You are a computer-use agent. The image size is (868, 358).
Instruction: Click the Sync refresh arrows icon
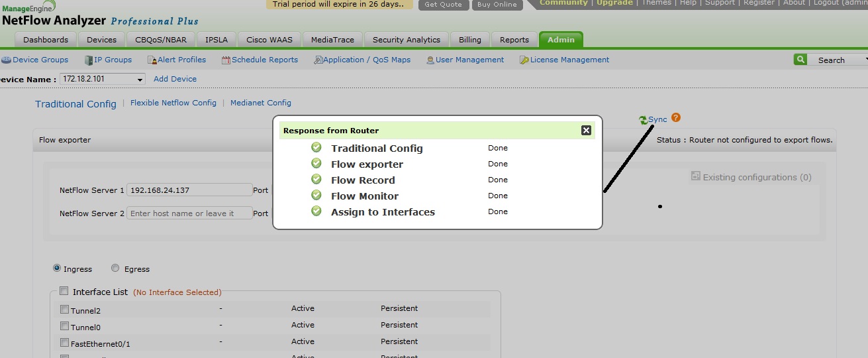(643, 120)
